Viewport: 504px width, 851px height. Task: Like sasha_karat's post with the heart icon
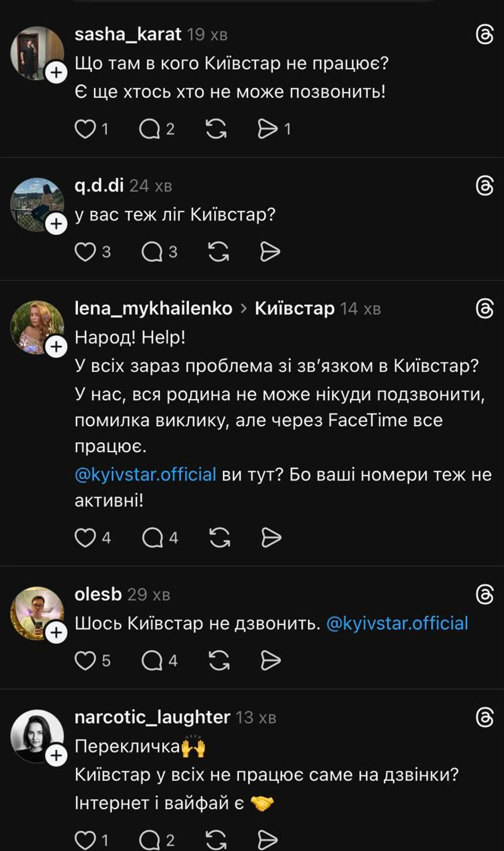coord(85,129)
